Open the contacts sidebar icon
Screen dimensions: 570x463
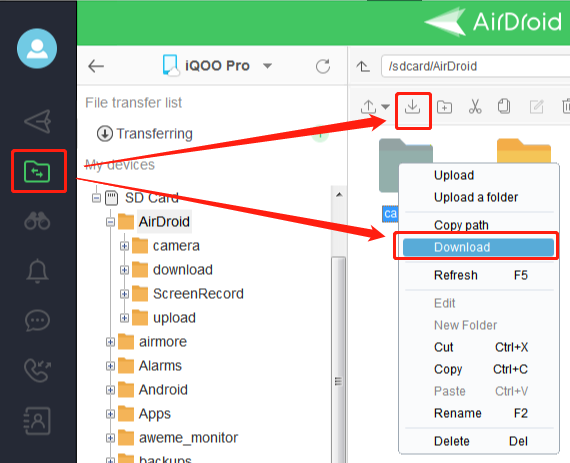coord(37,421)
